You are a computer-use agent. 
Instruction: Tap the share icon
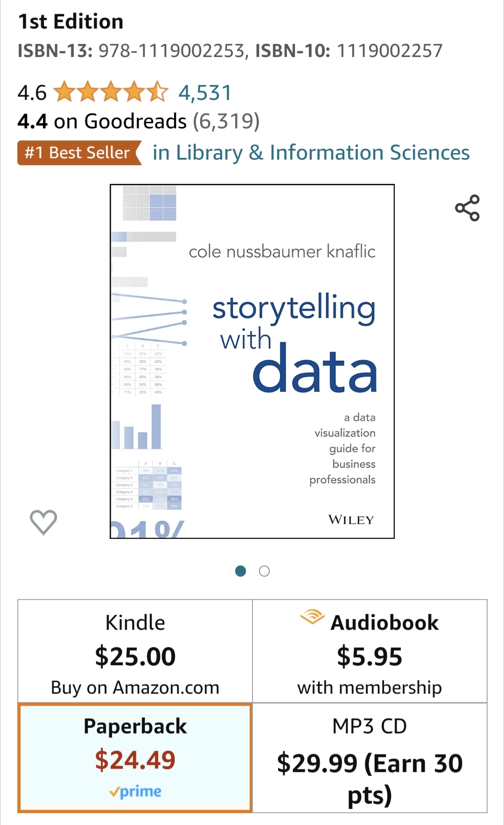467,208
